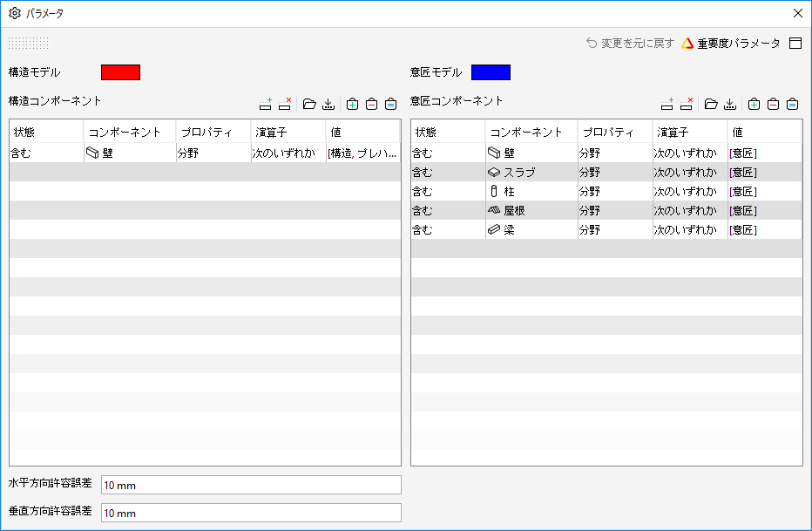Click 値 column header in 意匠コンポーネント table

[766, 133]
